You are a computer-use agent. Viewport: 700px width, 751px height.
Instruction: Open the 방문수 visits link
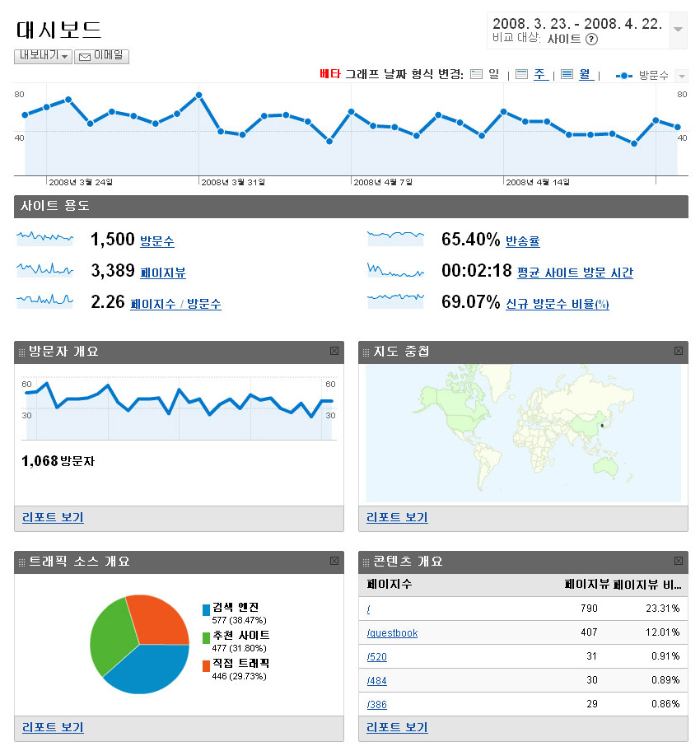(x=157, y=241)
